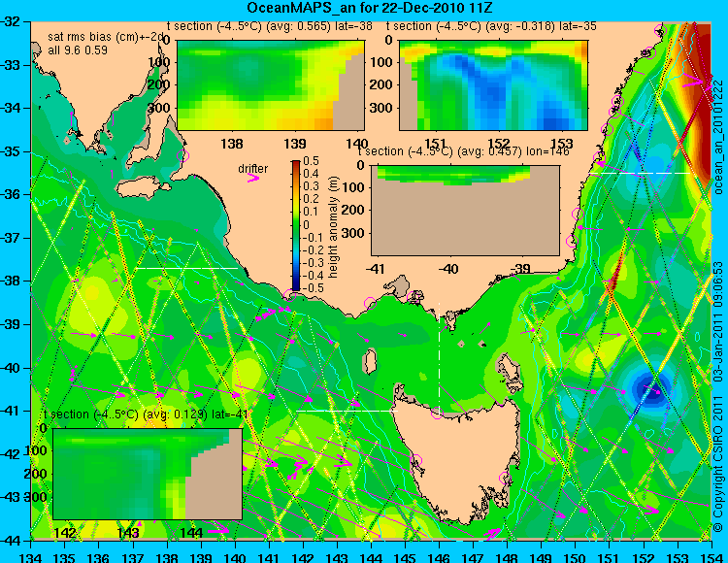
Task: Click the 150 longitude label on bottom axis
Action: [x=575, y=557]
